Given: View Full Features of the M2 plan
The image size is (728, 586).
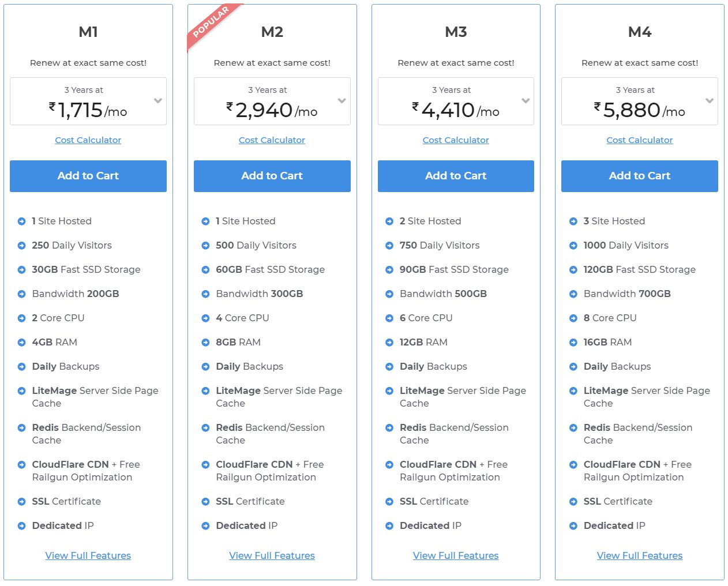Looking at the screenshot, I should point(272,555).
